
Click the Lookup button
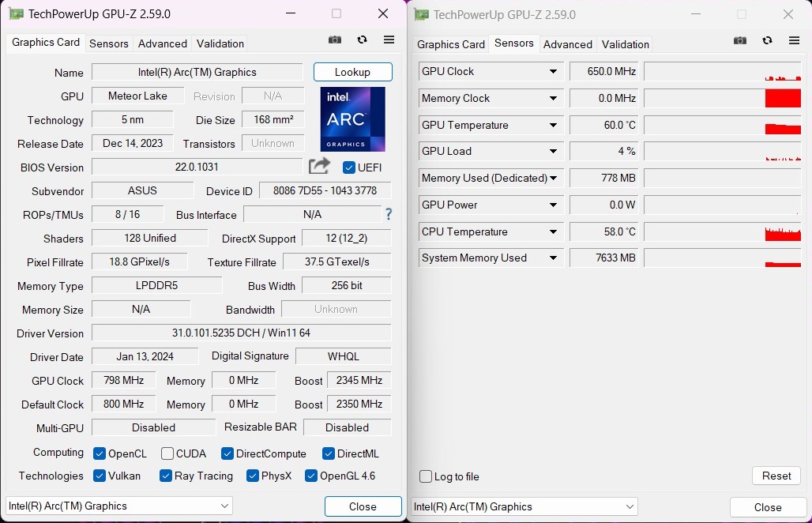(352, 72)
